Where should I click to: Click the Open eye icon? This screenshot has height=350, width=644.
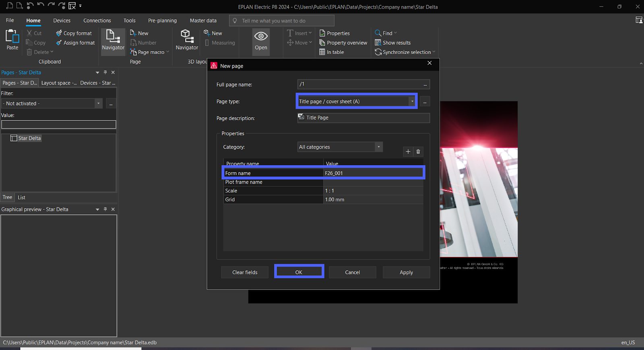point(261,37)
